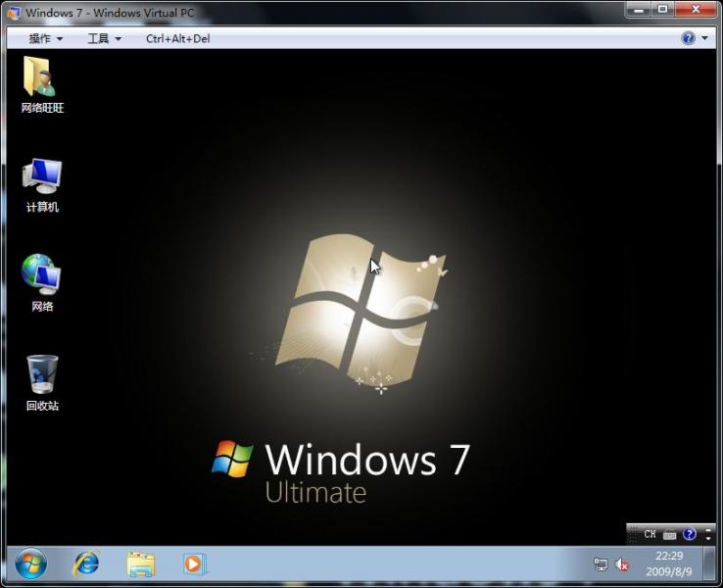This screenshot has width=723, height=588.
Task: Launch Internet Explorer from taskbar
Action: 86,563
